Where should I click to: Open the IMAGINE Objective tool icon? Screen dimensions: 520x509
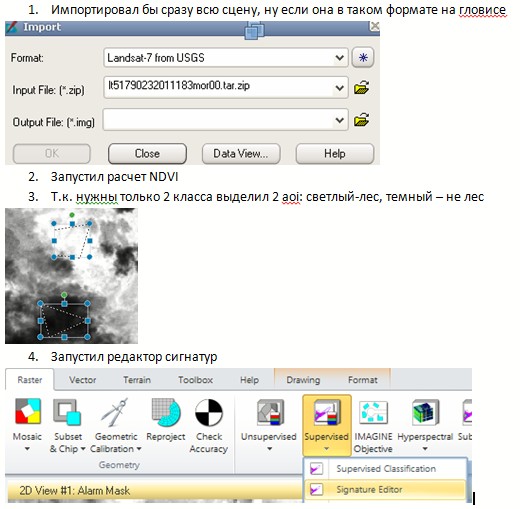[x=373, y=412]
